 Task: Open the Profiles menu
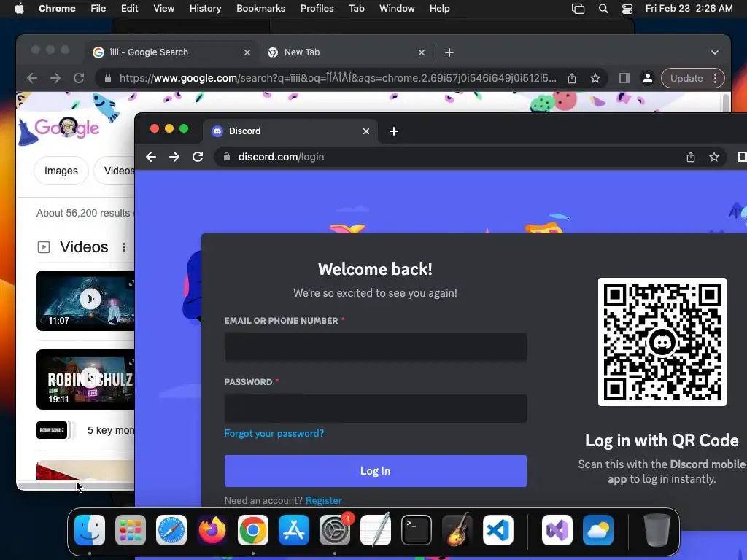(x=317, y=9)
